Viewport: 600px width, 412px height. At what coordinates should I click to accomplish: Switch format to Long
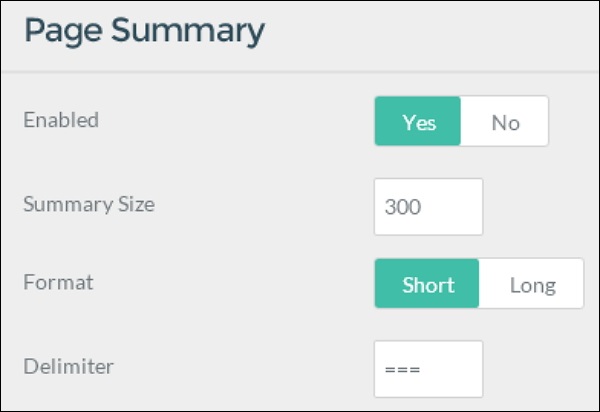click(531, 284)
